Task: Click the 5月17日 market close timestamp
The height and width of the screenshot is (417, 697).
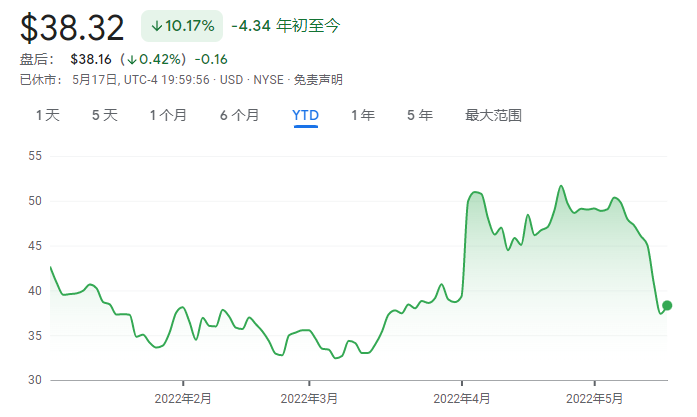Action: coord(141,80)
